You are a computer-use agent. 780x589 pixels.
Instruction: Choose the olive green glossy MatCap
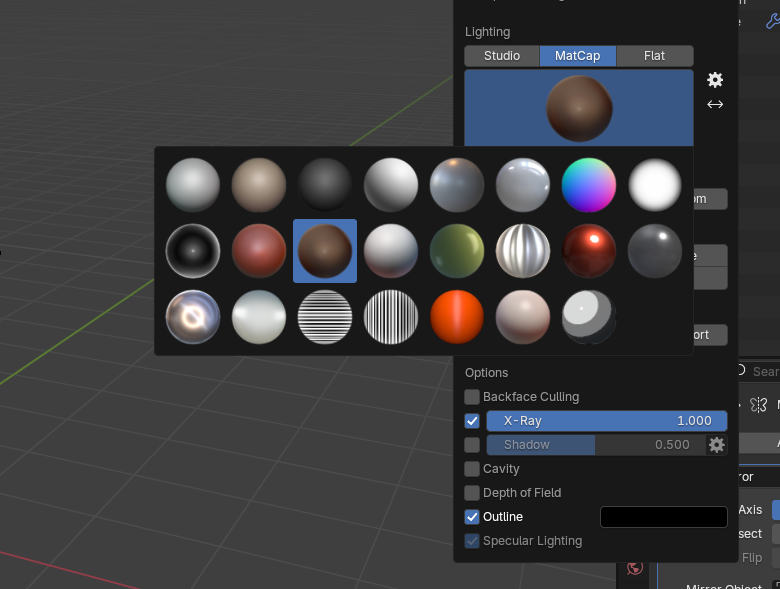point(457,251)
